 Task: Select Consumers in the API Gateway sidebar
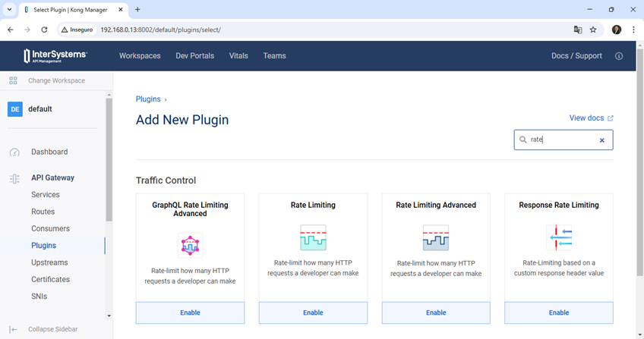click(50, 228)
